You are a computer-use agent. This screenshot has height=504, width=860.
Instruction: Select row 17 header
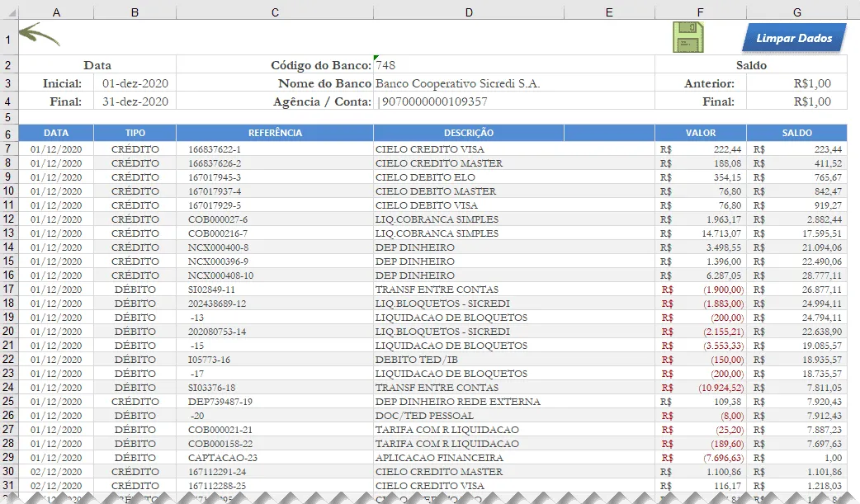click(x=9, y=289)
